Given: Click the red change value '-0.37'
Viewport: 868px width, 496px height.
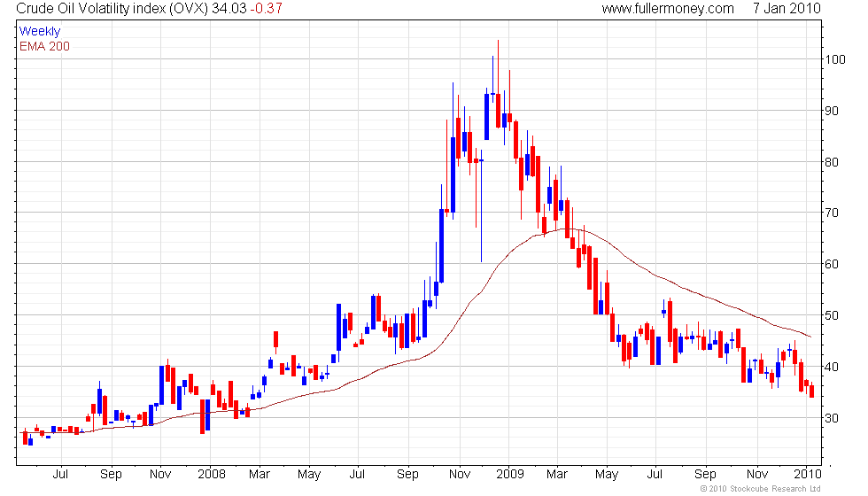Looking at the screenshot, I should click(x=266, y=8).
